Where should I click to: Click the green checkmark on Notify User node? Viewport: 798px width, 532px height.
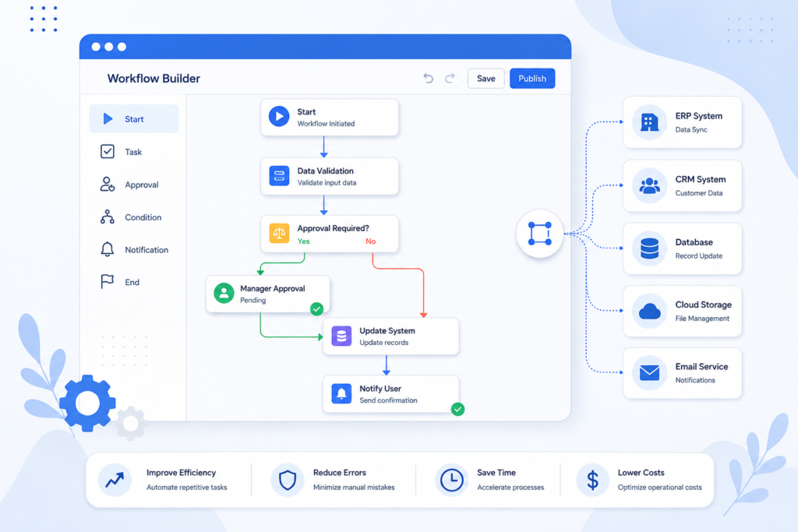pyautogui.click(x=457, y=409)
